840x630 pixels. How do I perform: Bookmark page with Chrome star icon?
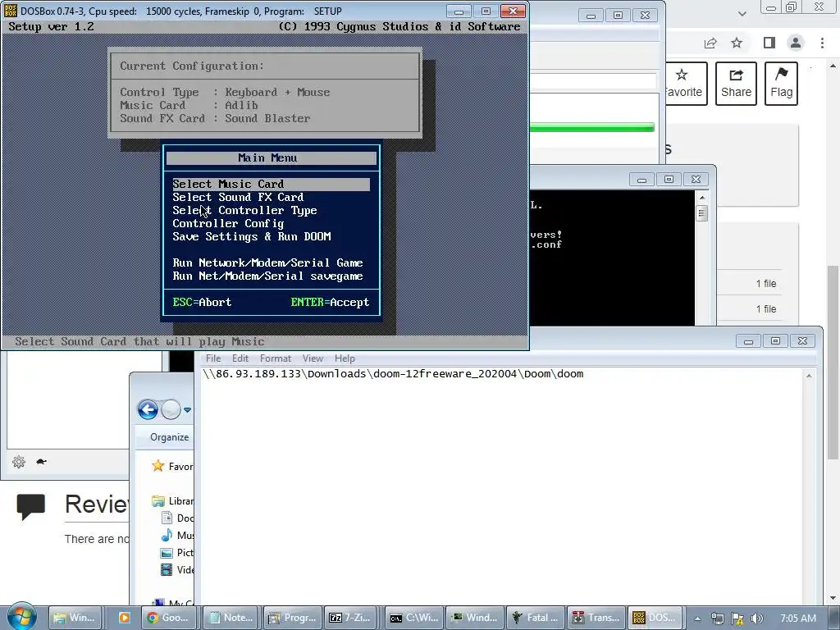click(x=737, y=43)
